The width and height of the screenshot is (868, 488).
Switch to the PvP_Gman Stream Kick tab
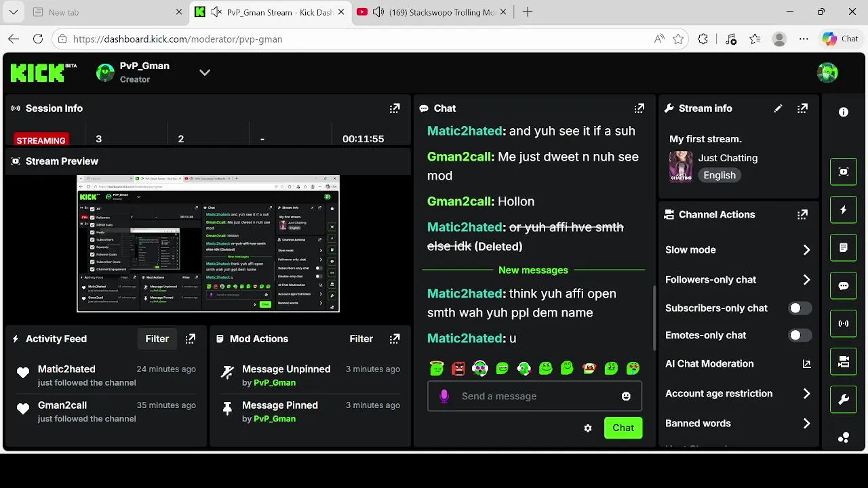271,12
